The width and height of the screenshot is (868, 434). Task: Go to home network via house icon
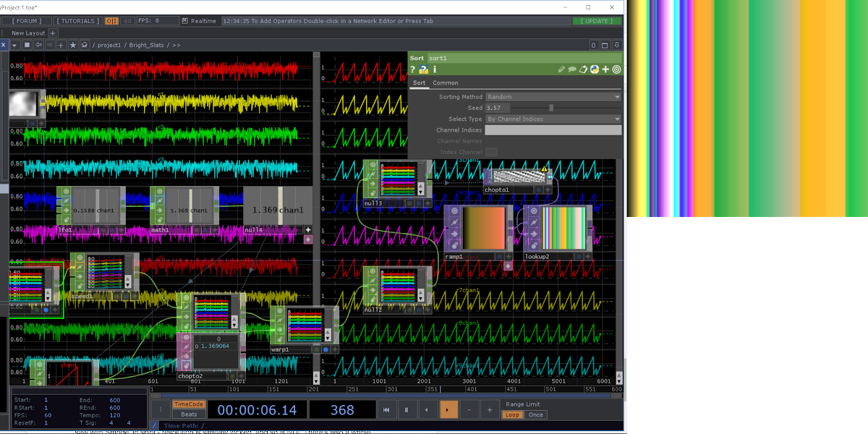(85, 45)
